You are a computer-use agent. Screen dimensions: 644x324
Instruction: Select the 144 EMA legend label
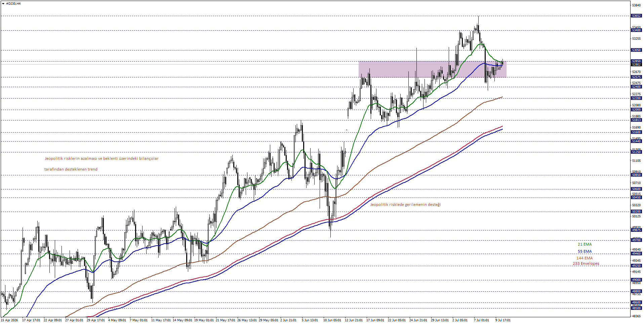point(585,258)
